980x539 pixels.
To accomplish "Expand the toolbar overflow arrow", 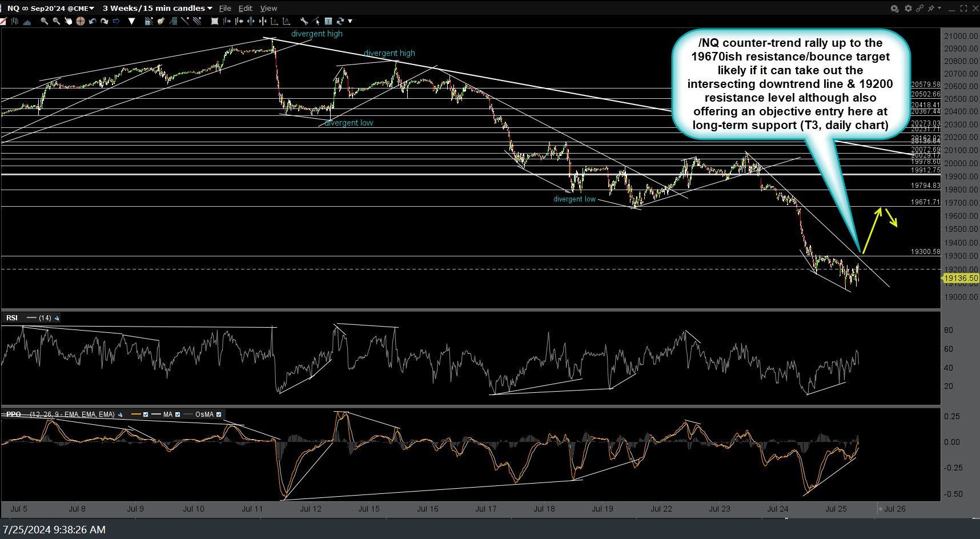I will coord(350,21).
